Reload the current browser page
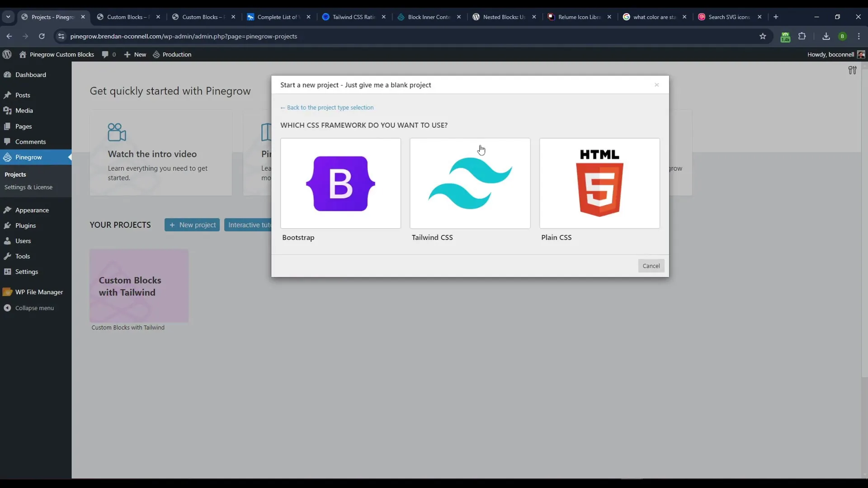 pos(42,36)
